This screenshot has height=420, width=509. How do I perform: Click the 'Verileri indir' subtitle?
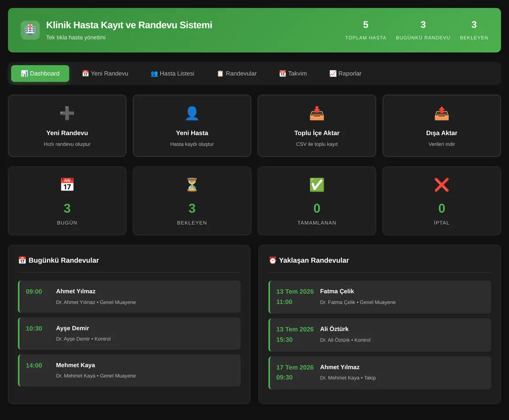coord(442,144)
